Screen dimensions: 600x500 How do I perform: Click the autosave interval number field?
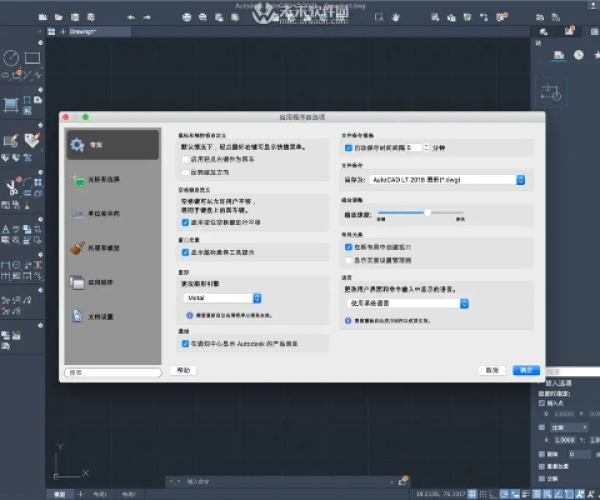(414, 148)
